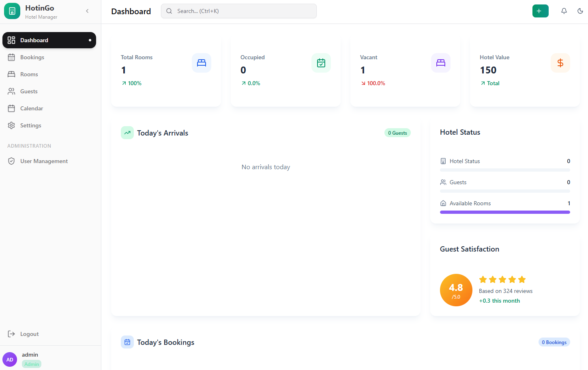This screenshot has height=370, width=588.
Task: Open the Bookings section
Action: (32, 57)
